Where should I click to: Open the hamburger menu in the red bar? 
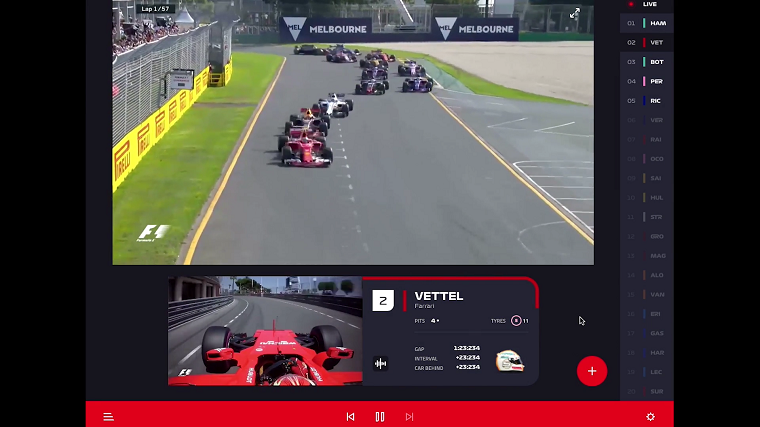pos(108,417)
